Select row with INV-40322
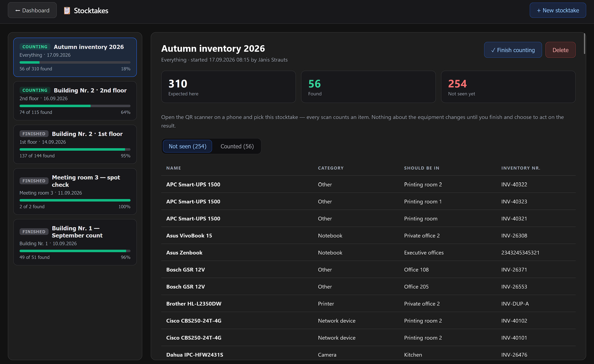 point(368,184)
